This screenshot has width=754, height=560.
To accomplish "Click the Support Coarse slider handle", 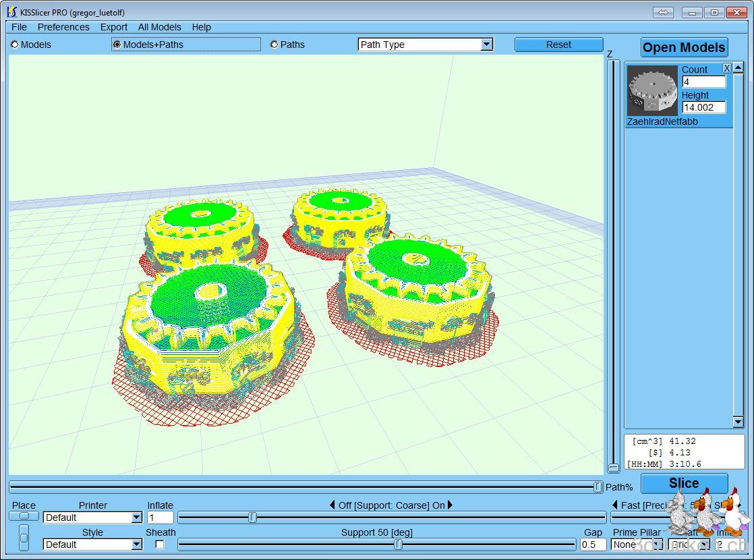I will pyautogui.click(x=252, y=517).
